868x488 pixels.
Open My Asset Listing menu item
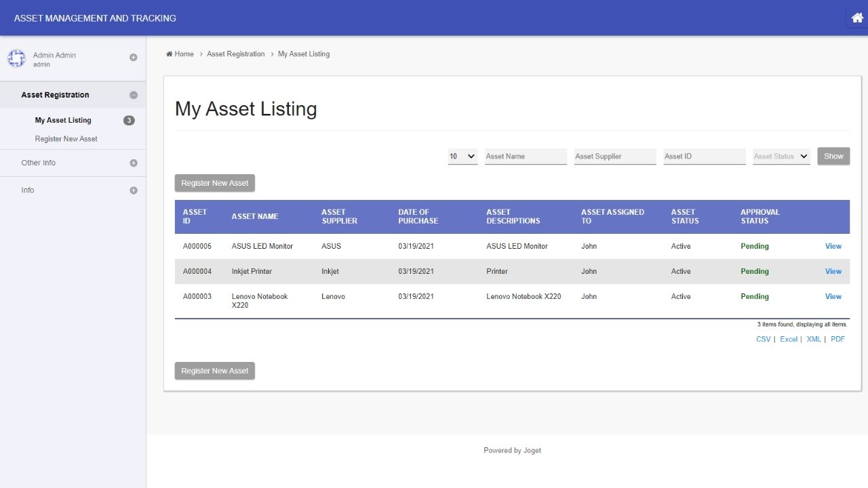tap(63, 121)
